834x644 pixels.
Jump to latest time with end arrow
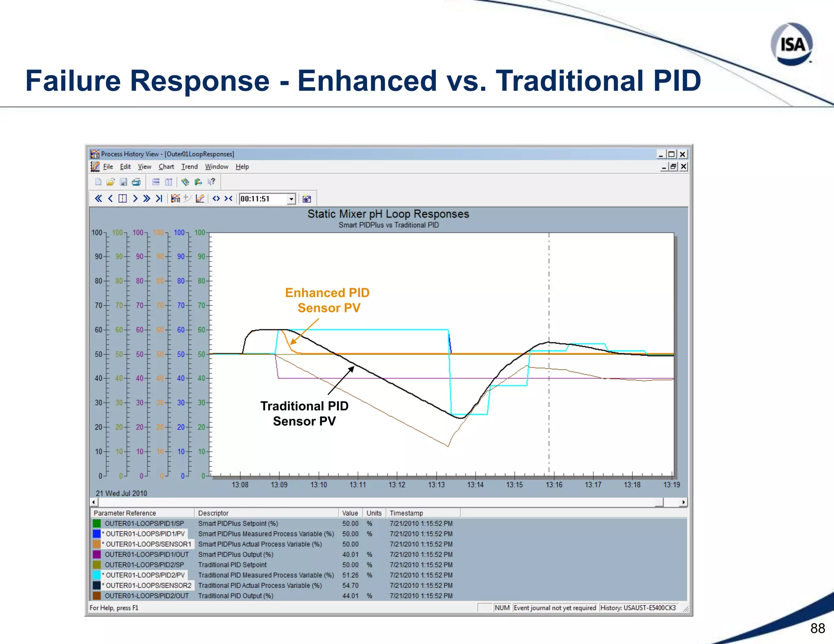click(159, 199)
